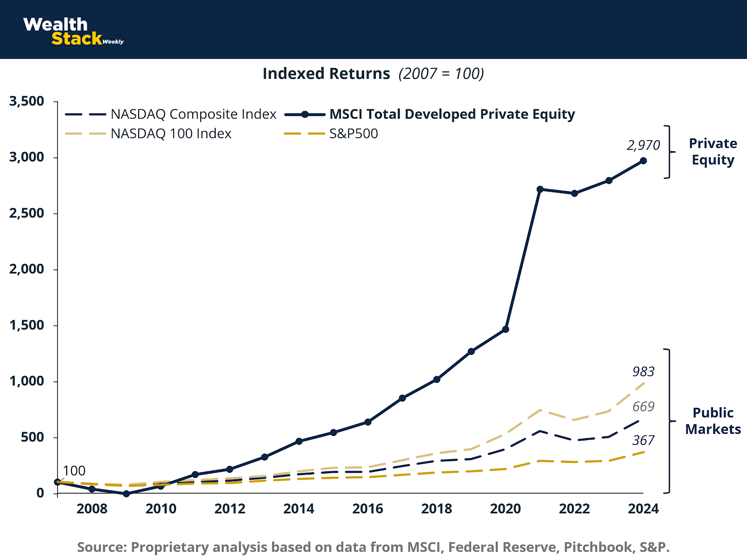Click the NASDAQ Composite Index legend label
747x560 pixels.
point(193,114)
